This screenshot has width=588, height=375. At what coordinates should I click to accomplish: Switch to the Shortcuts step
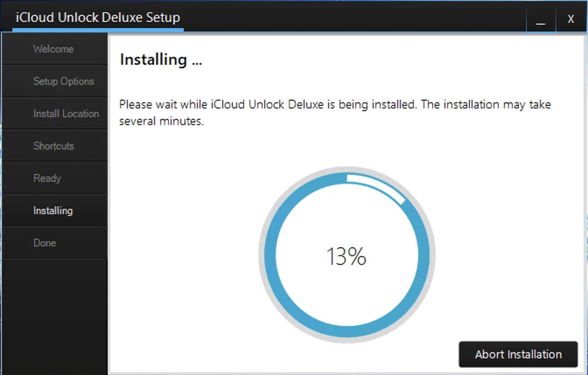click(53, 146)
